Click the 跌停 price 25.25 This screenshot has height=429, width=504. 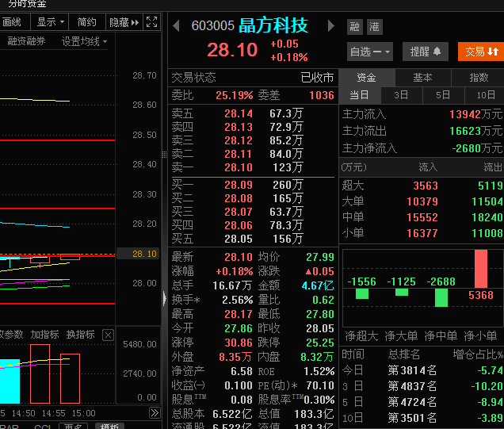point(320,343)
